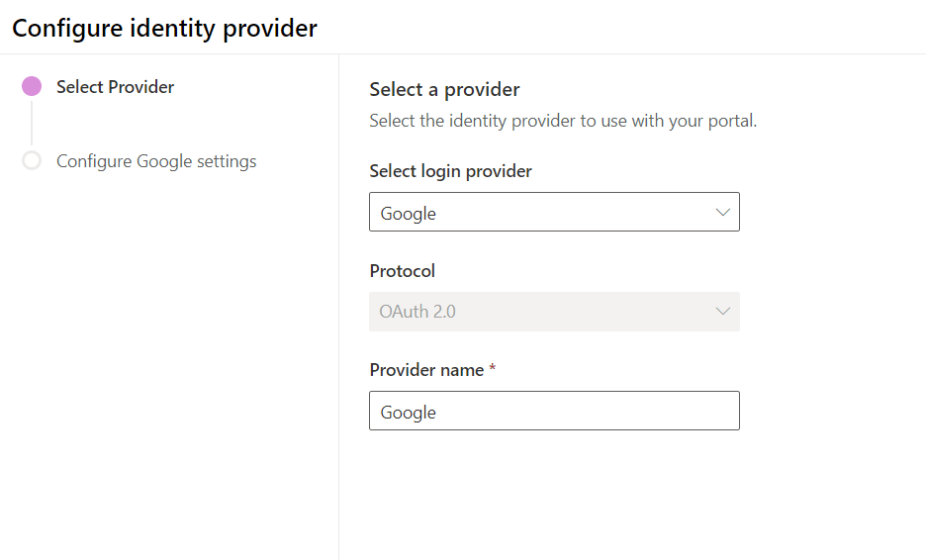Click the red required asterisk beside Provider name

(493, 370)
